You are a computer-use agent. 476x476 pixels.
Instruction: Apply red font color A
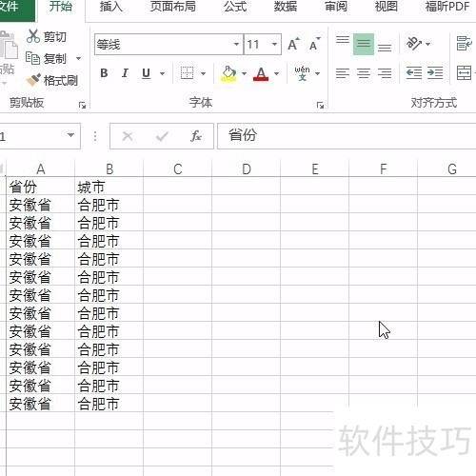coord(261,74)
